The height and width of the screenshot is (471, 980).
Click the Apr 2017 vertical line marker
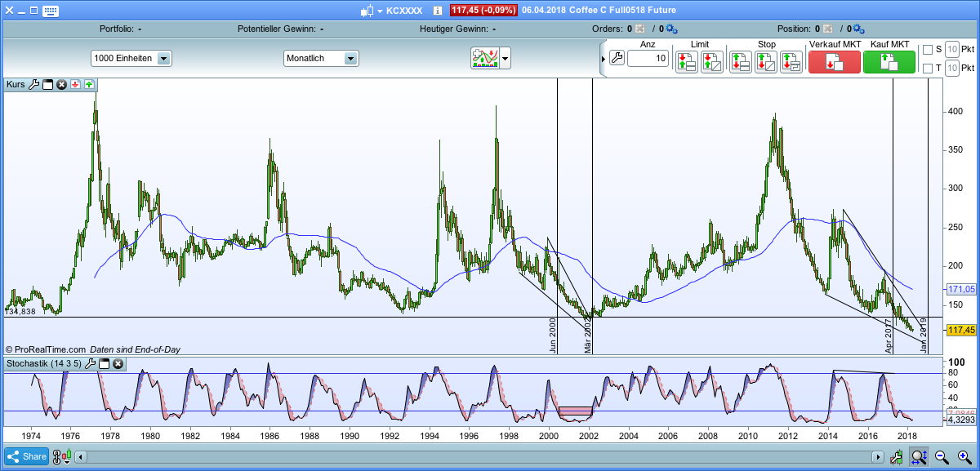pos(889,335)
